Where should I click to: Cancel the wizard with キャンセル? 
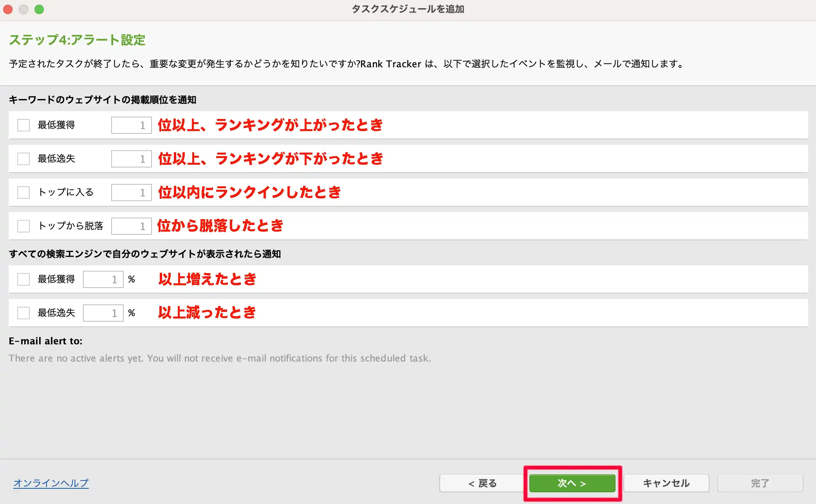click(x=666, y=483)
